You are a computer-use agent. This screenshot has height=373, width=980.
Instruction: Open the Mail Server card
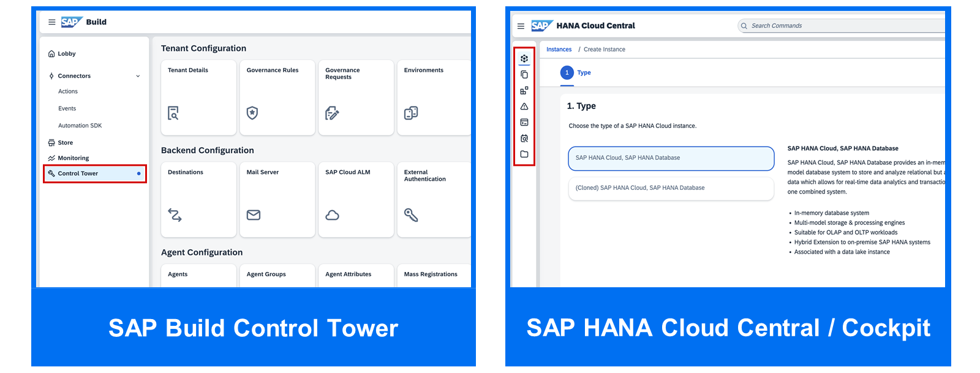click(277, 200)
